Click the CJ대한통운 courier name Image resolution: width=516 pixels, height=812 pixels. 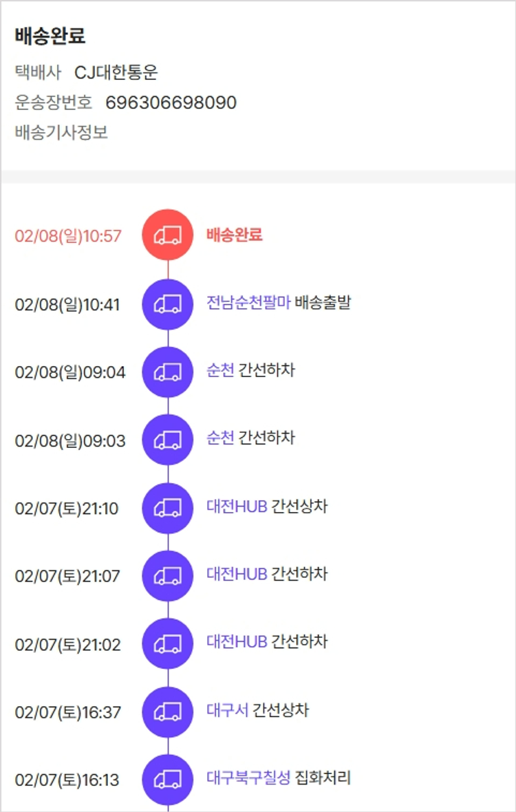(116, 72)
